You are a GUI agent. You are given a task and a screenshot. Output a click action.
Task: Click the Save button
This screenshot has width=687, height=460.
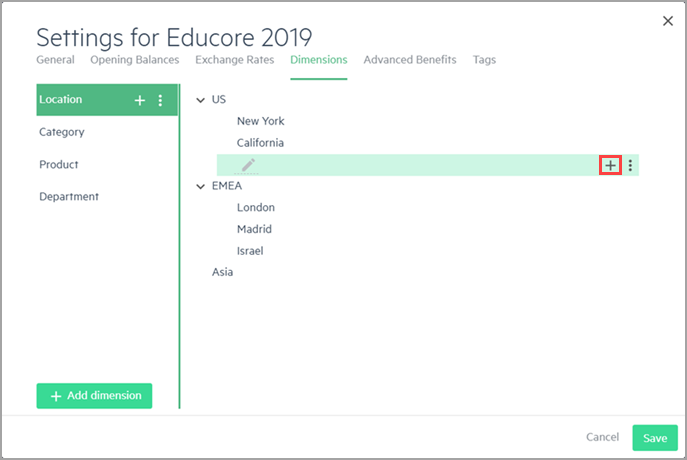point(655,438)
